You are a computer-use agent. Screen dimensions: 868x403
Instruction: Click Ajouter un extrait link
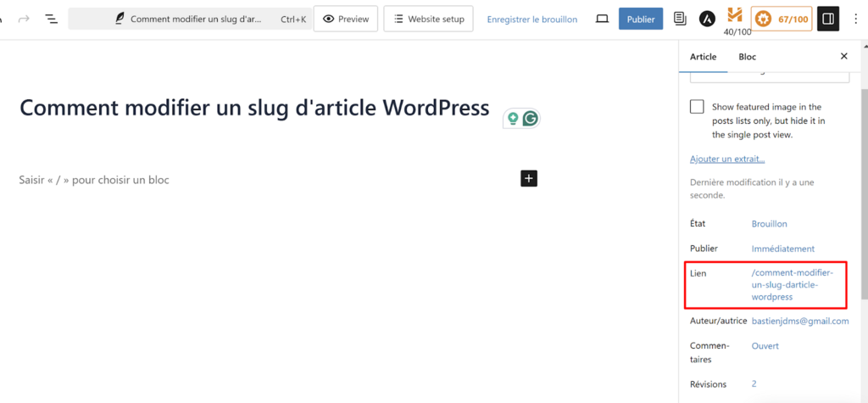click(727, 160)
